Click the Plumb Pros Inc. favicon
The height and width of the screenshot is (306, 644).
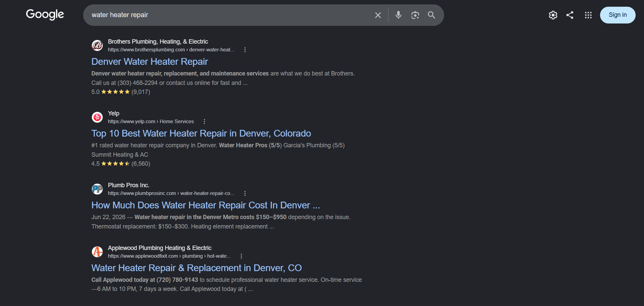[x=97, y=189]
